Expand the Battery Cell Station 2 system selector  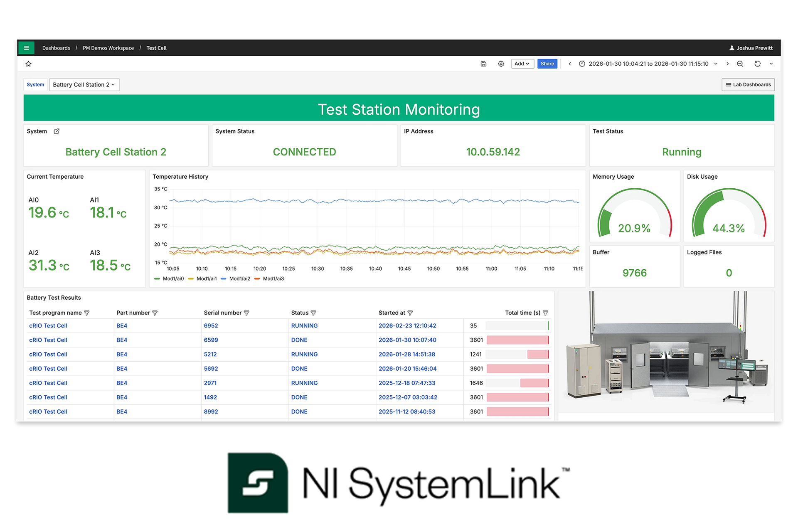(84, 85)
